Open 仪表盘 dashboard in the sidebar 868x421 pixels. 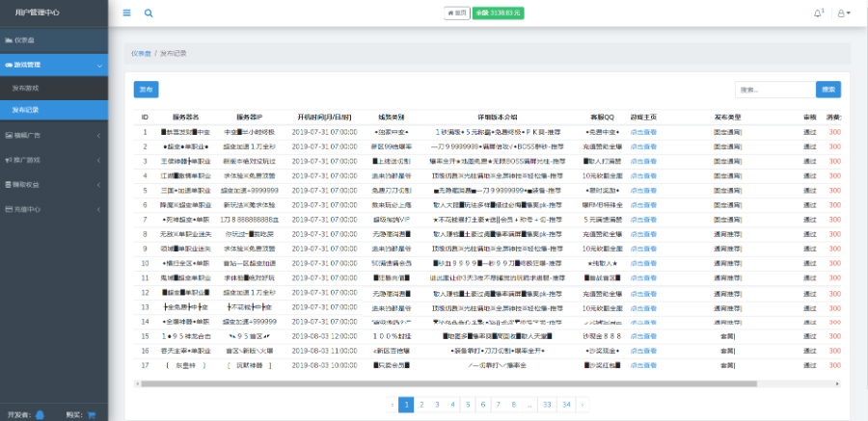click(53, 40)
